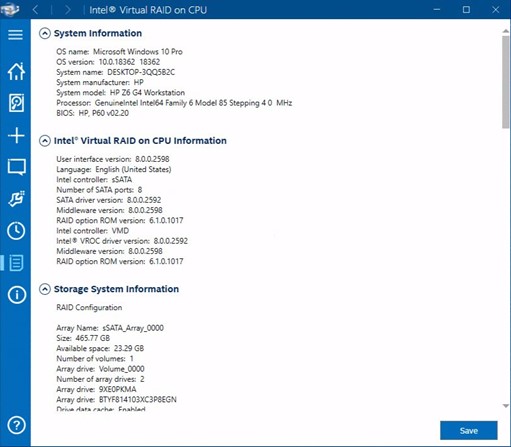Click the 'SATA driver version: 8.0.0.2592' line

[109, 200]
